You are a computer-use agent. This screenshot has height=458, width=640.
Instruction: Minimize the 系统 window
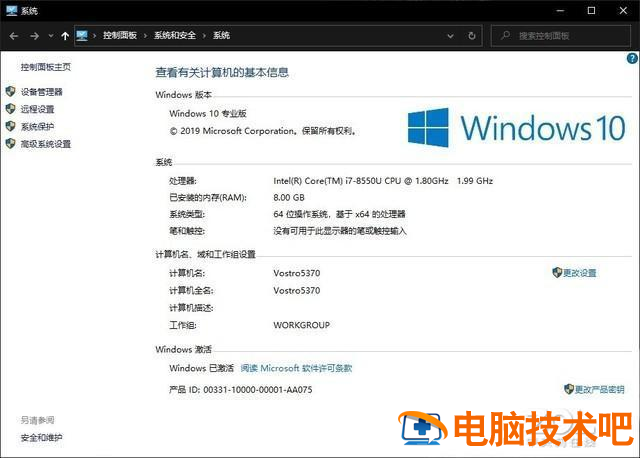(x=560, y=11)
